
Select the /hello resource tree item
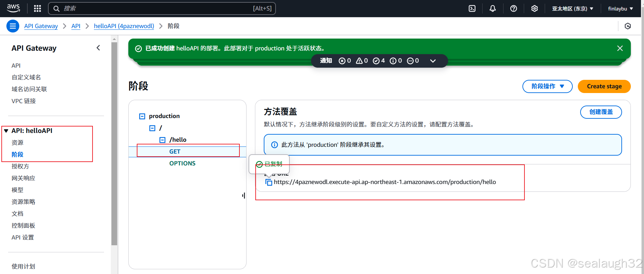click(x=178, y=140)
